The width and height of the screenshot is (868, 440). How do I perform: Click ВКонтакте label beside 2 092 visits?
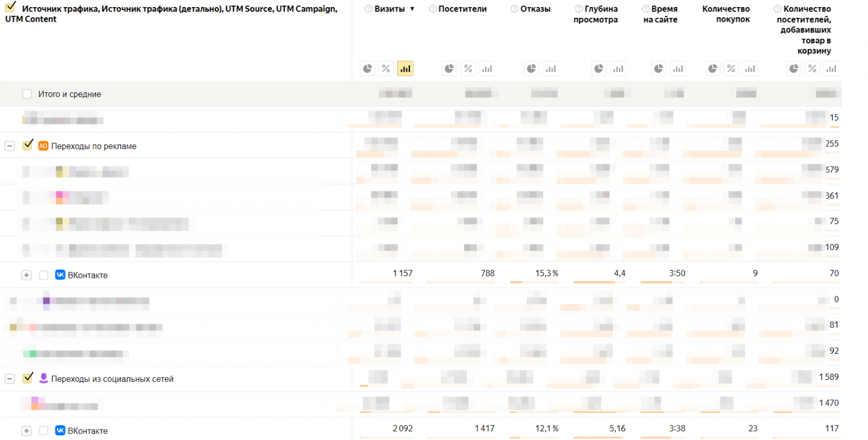pos(87,431)
